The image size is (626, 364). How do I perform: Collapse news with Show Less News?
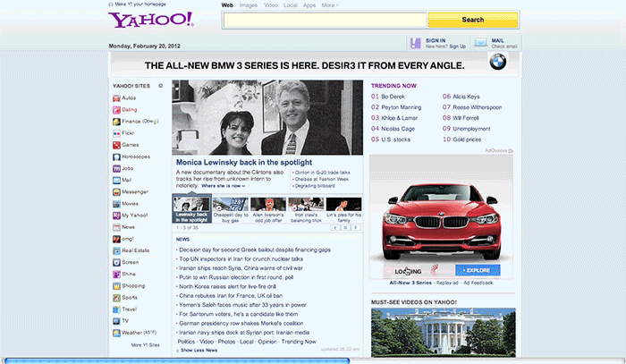tap(199, 351)
